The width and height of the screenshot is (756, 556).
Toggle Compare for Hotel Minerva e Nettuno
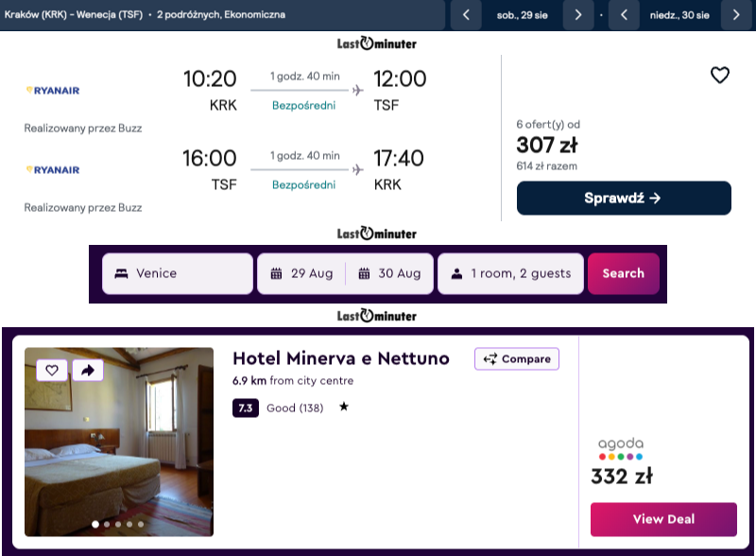[517, 359]
